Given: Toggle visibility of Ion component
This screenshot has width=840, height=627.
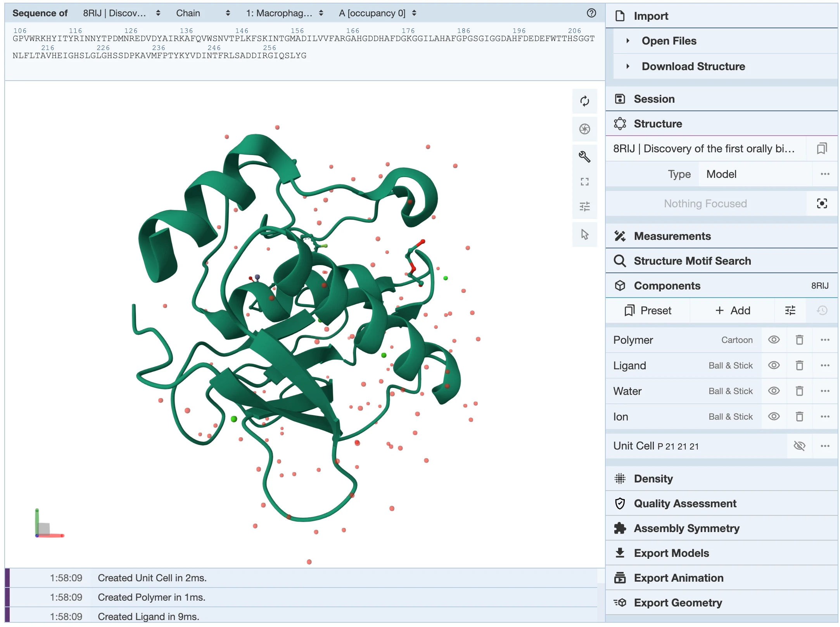Looking at the screenshot, I should (x=774, y=417).
